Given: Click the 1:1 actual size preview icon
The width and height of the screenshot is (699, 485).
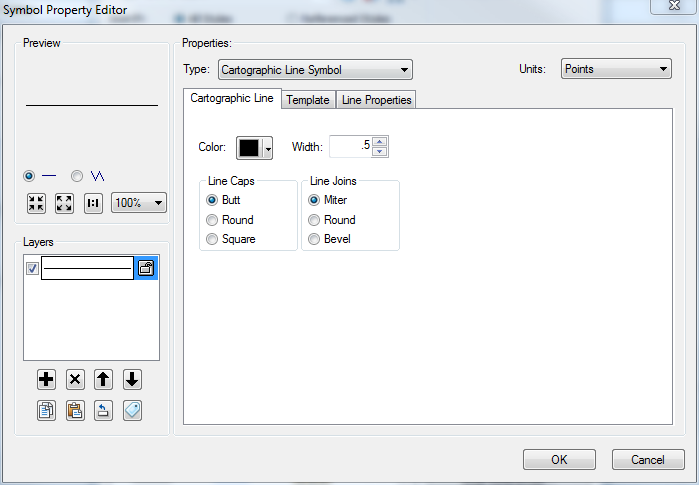Looking at the screenshot, I should click(x=93, y=204).
